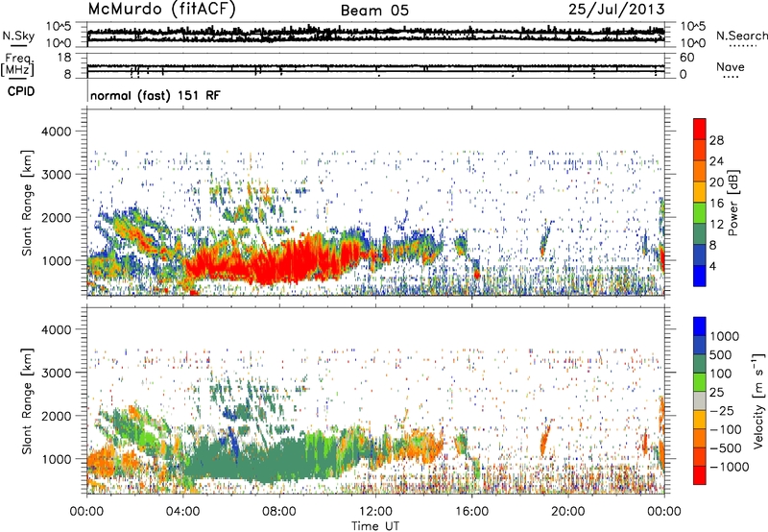Click the 2000 tick in the velocity panel
Screen dimensions: 768x532
click(56, 416)
